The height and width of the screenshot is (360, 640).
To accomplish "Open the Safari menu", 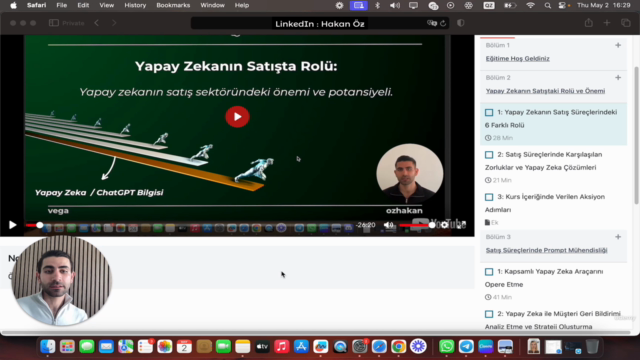I will 36,5.
